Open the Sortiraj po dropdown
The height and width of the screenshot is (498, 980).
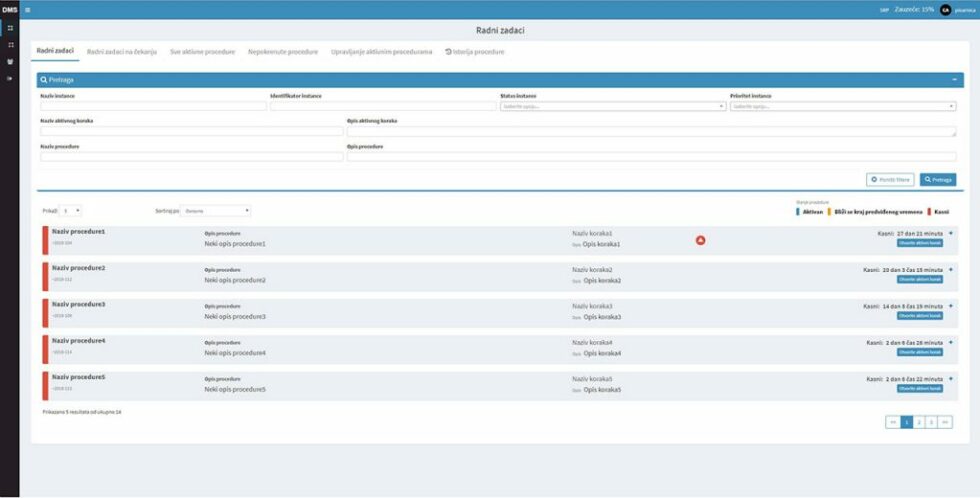216,211
